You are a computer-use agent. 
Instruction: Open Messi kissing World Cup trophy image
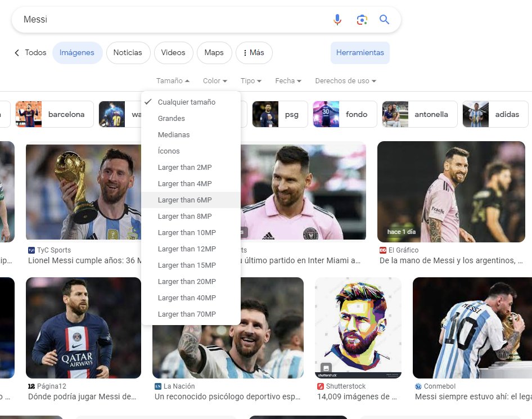[472, 328]
